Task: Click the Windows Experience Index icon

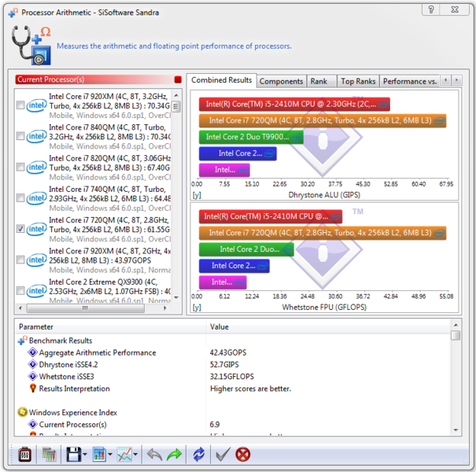Action: [23, 412]
